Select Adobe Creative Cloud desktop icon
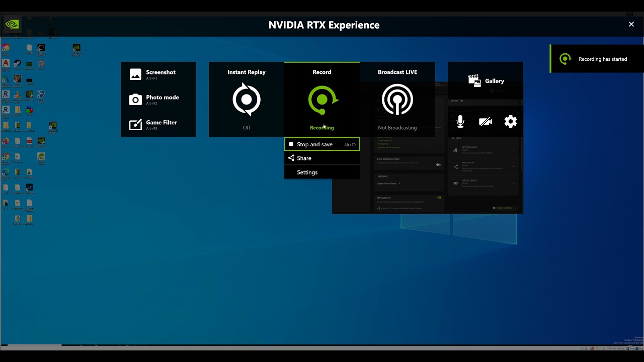Screen dimensions: 644x362 6,49
